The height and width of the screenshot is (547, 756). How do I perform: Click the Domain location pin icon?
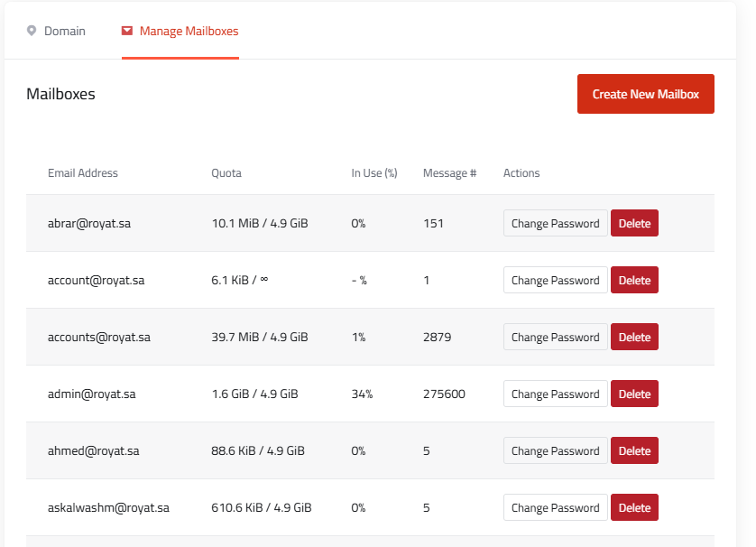coord(32,31)
